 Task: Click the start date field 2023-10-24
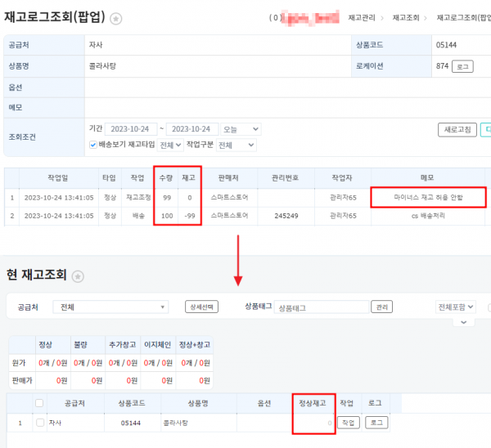click(131, 129)
